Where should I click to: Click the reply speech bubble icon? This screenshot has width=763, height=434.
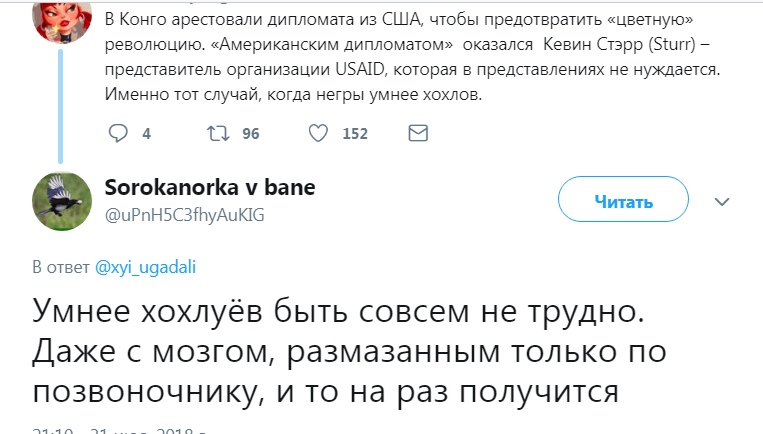pyautogui.click(x=117, y=133)
